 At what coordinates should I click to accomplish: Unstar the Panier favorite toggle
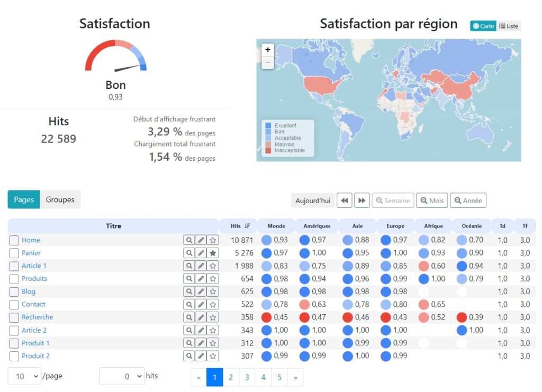coord(212,253)
